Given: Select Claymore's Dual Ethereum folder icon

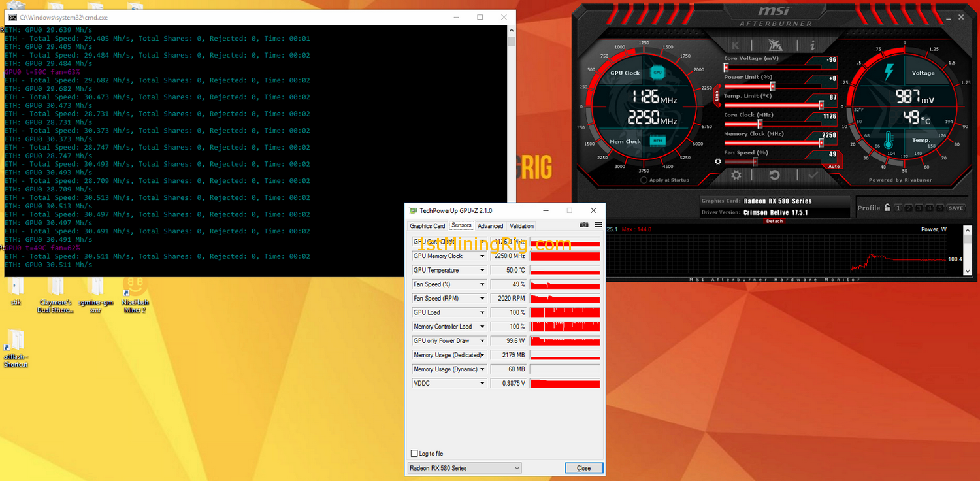Looking at the screenshot, I should click(56, 295).
